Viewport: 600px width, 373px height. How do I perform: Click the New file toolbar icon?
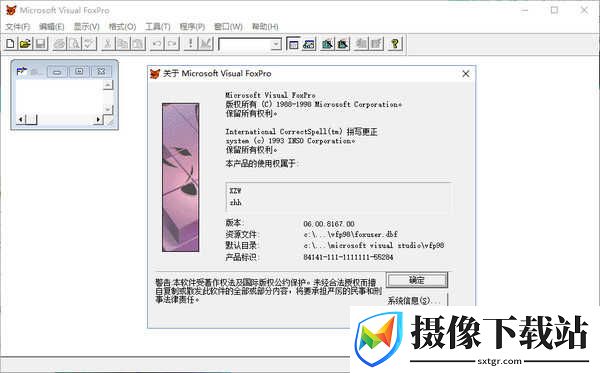(10, 44)
